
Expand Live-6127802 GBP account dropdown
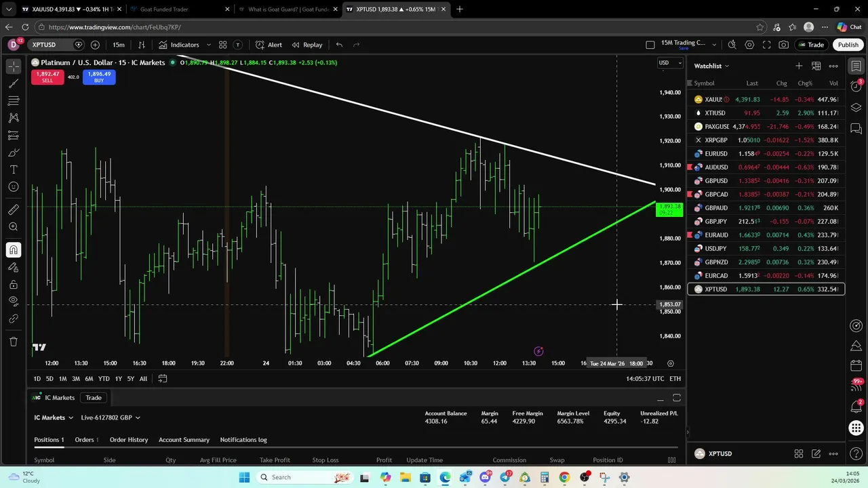click(x=111, y=418)
